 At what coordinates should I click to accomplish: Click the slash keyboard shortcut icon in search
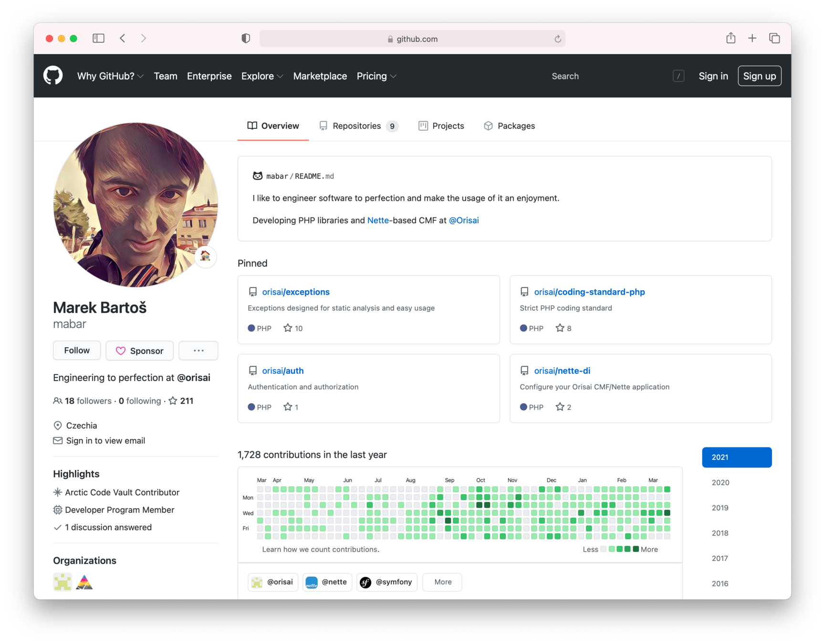679,76
